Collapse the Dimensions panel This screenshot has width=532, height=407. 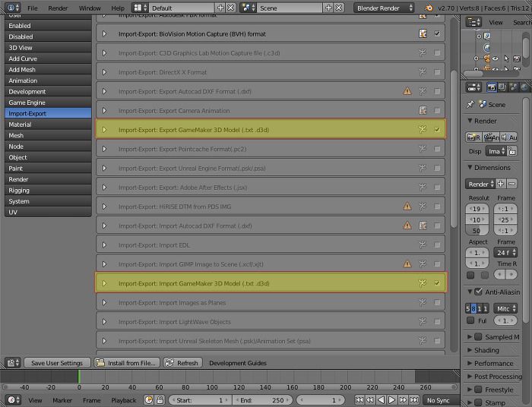[470, 167]
